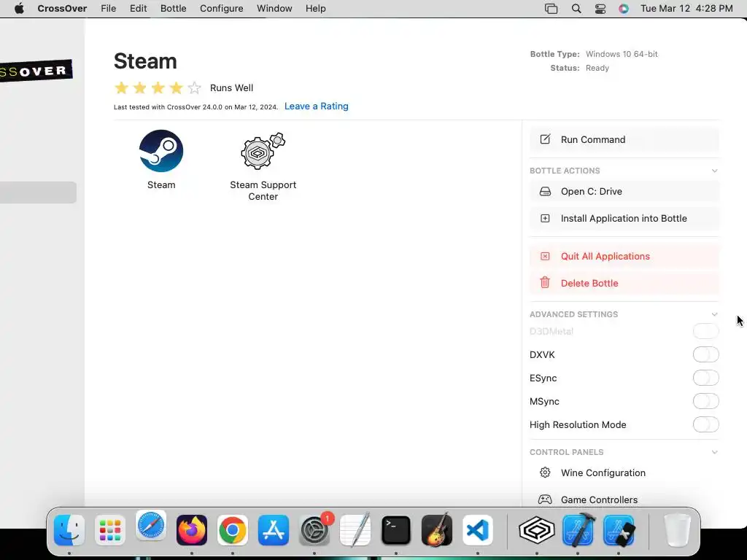This screenshot has height=560, width=747.
Task: Open the Edit menu
Action: (x=138, y=9)
